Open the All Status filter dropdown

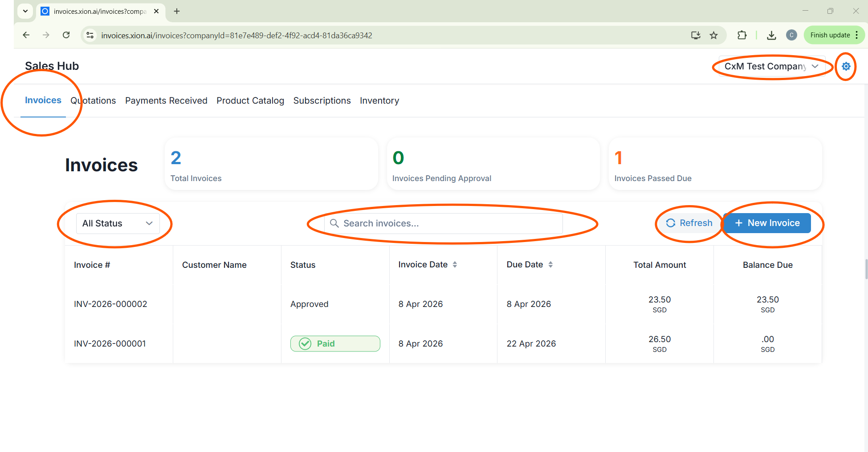[x=118, y=223]
